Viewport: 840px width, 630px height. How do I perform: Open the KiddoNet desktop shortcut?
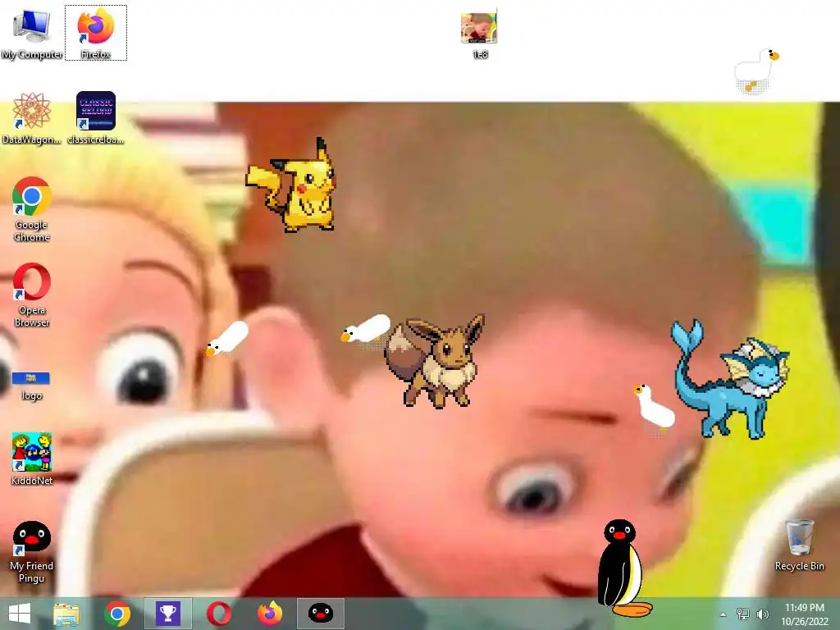point(32,459)
